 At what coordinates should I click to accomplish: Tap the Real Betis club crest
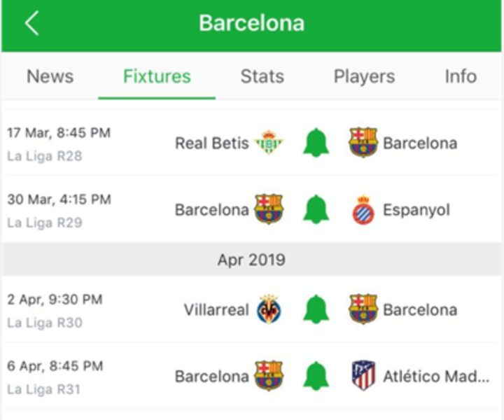[269, 143]
